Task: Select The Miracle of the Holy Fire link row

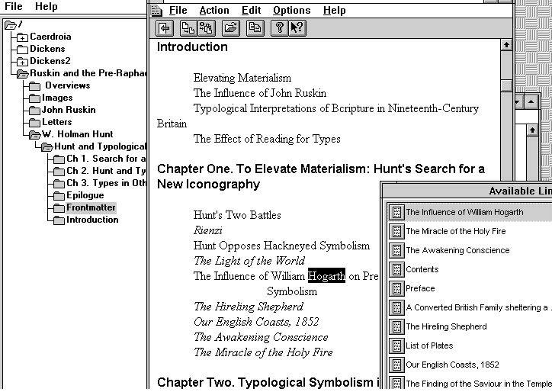Action: 470,231
